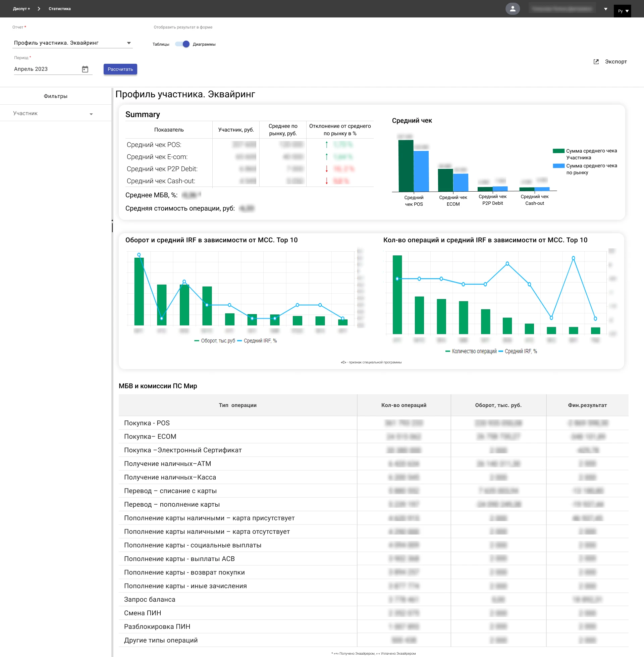Open Статистика breadcrumb item

click(59, 9)
